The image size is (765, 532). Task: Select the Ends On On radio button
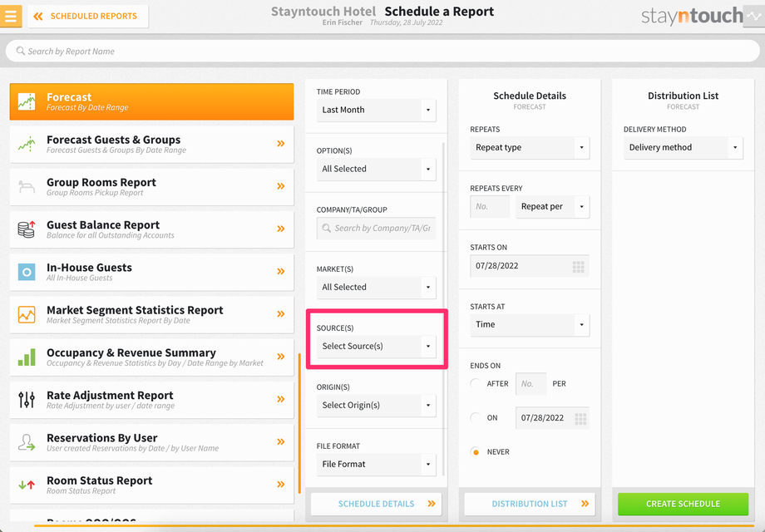(476, 418)
